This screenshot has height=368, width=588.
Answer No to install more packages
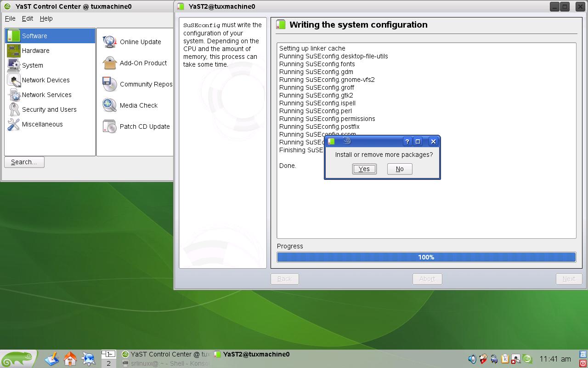pyautogui.click(x=400, y=169)
